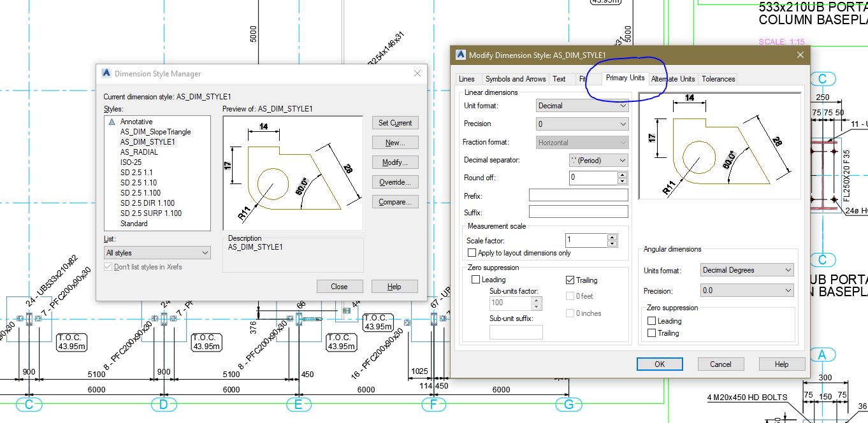Switch to the Tolerances tab
This screenshot has width=868, height=423.
[x=718, y=79]
